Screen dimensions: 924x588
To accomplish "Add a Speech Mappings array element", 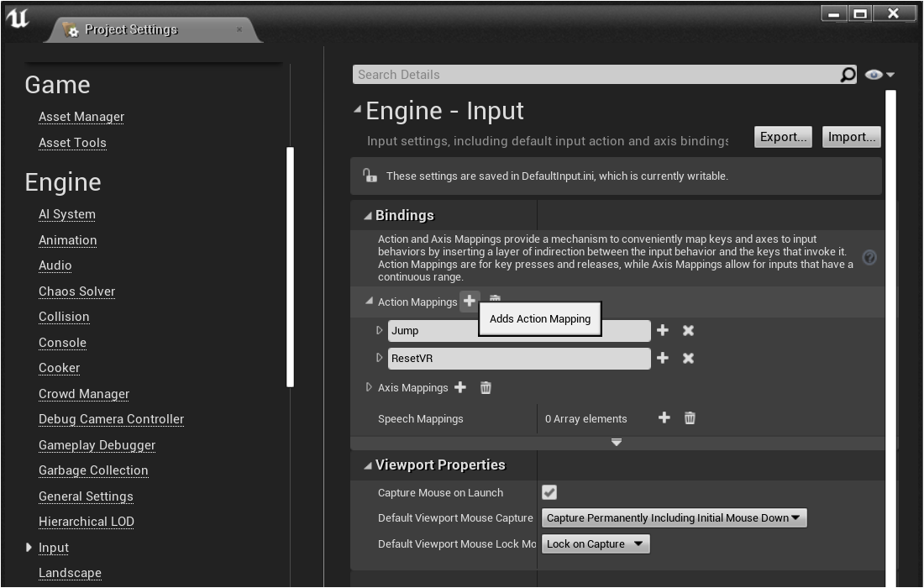I will pos(664,418).
